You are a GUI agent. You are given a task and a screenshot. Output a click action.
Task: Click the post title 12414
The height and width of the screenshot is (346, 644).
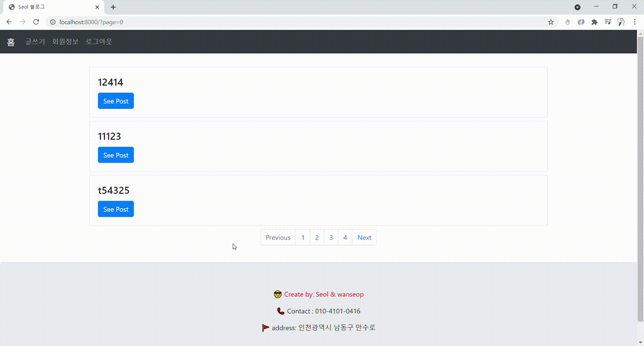(x=111, y=82)
